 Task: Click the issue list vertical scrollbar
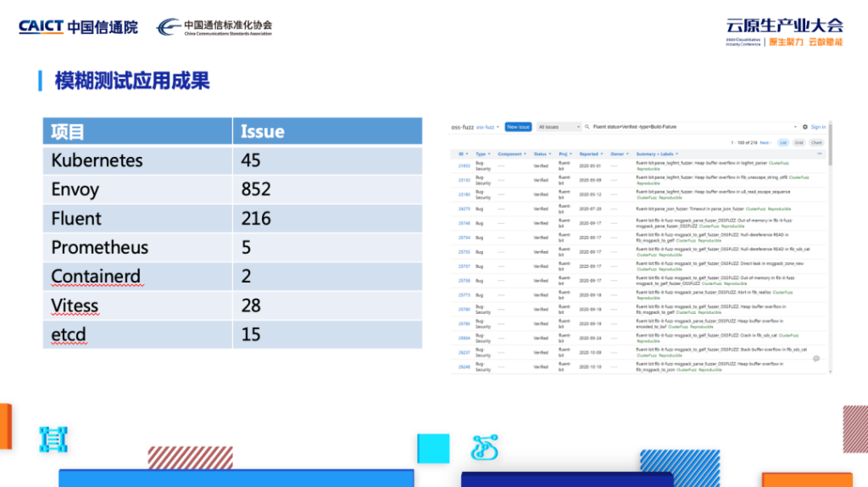tap(830, 145)
